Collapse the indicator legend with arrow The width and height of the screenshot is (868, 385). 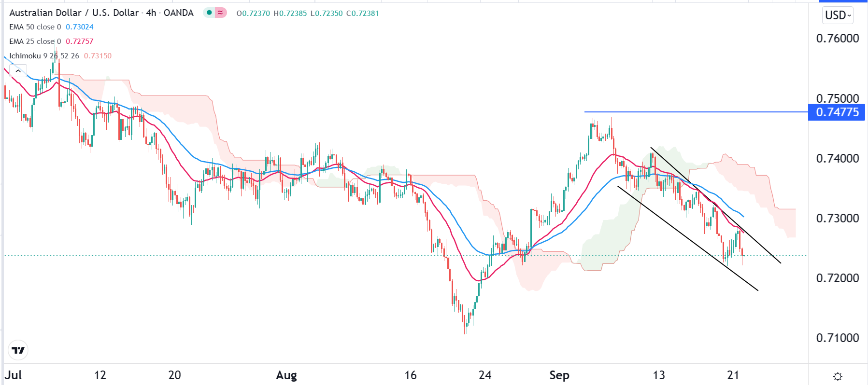(18, 71)
